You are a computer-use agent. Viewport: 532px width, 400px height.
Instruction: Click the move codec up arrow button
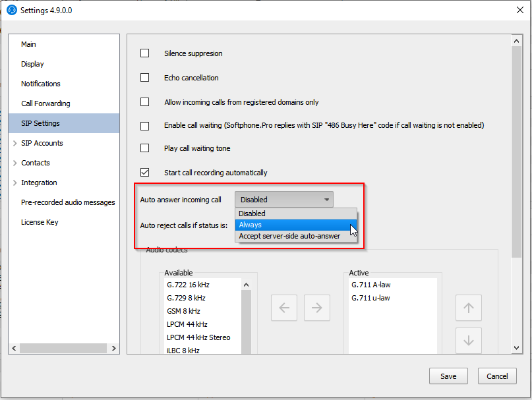(x=469, y=308)
